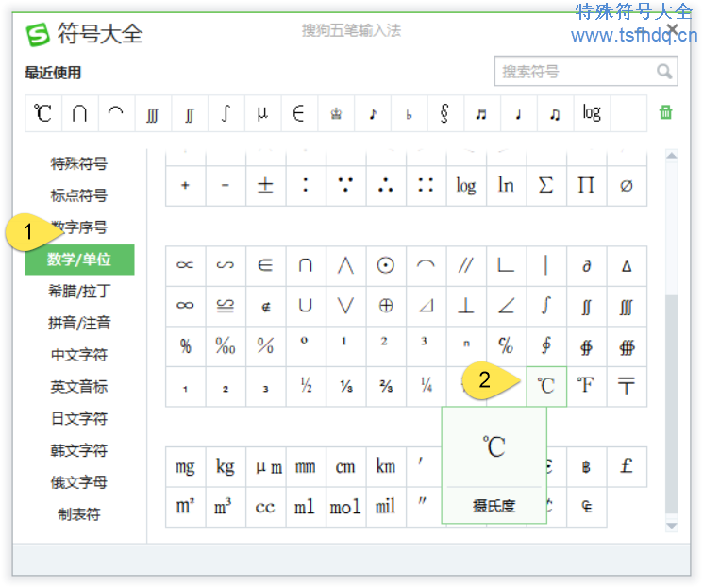Viewport: 703px width, 588px height.
Task: Select the ℃ Celsius symbol in the grid
Action: [545, 386]
